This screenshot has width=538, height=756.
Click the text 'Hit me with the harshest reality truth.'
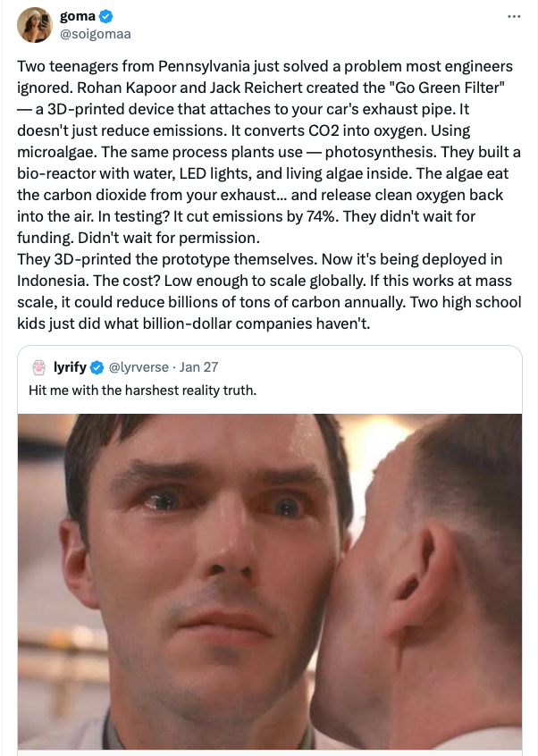[143, 390]
